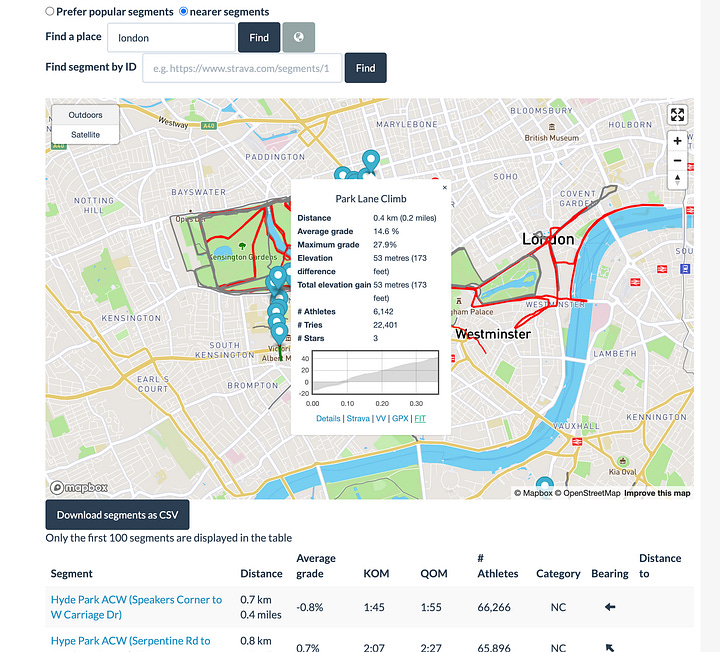720x652 pixels.
Task: Open the OpenStreetMap attribution link
Action: (x=587, y=493)
